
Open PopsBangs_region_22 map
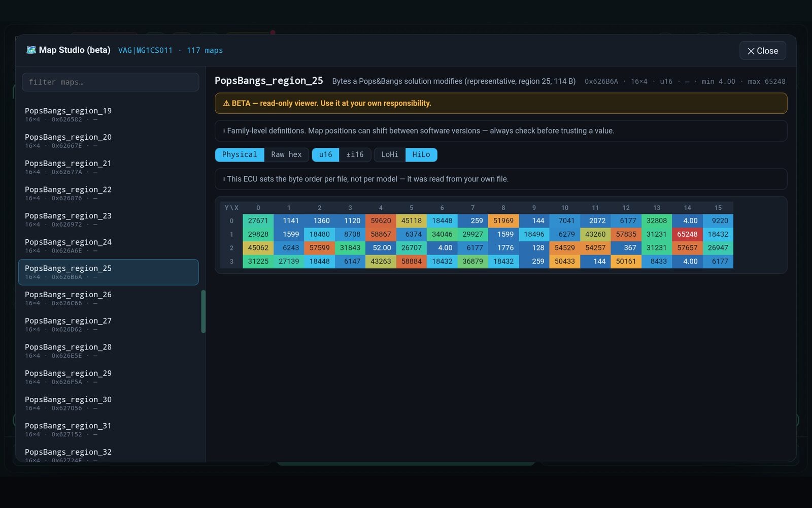point(108,193)
